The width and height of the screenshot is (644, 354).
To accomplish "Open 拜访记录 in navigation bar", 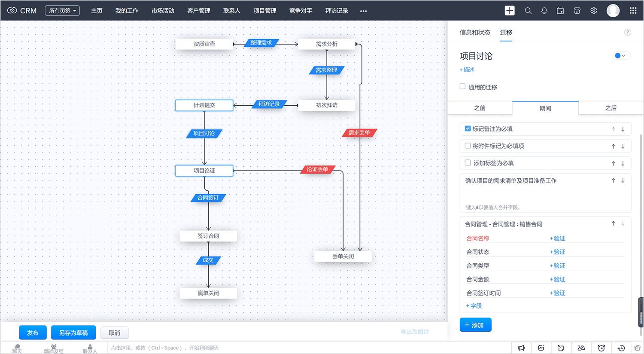I will (x=337, y=11).
